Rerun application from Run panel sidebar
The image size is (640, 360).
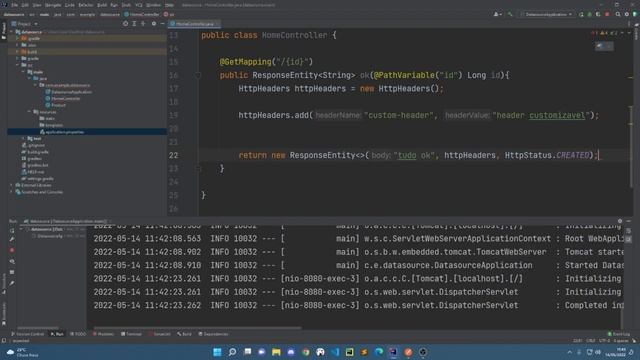(x=12, y=230)
